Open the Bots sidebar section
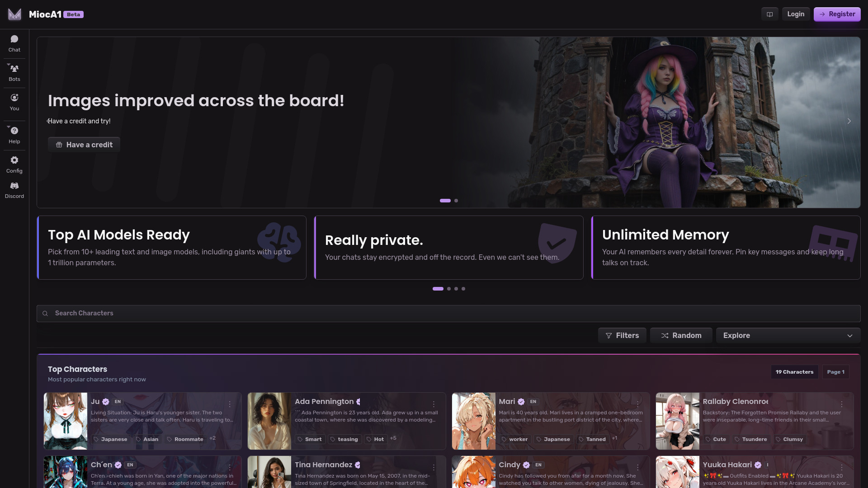The height and width of the screenshot is (488, 868). coord(14,73)
